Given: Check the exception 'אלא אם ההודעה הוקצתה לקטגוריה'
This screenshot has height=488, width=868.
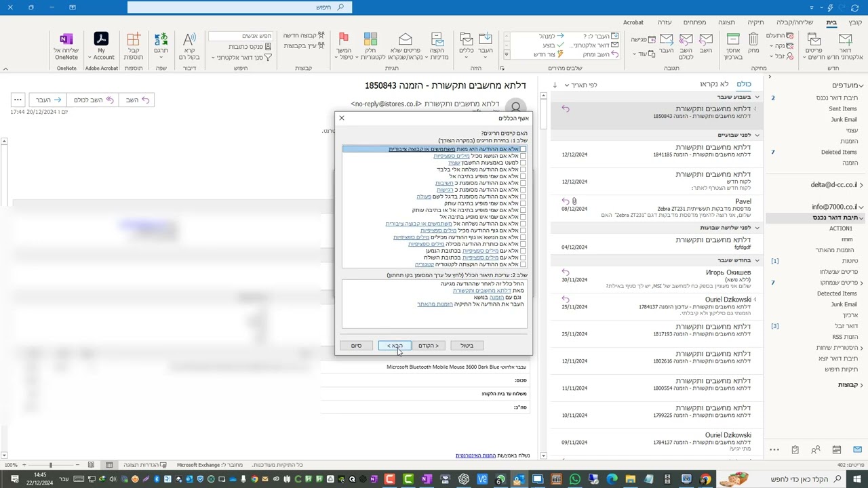Looking at the screenshot, I should coord(523,264).
